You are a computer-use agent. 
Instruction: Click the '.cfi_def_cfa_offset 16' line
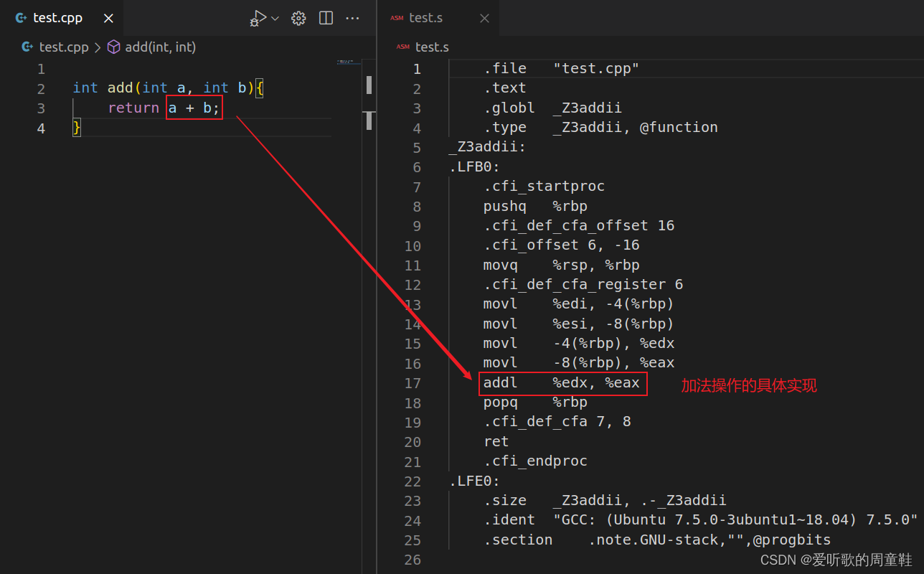pos(579,225)
